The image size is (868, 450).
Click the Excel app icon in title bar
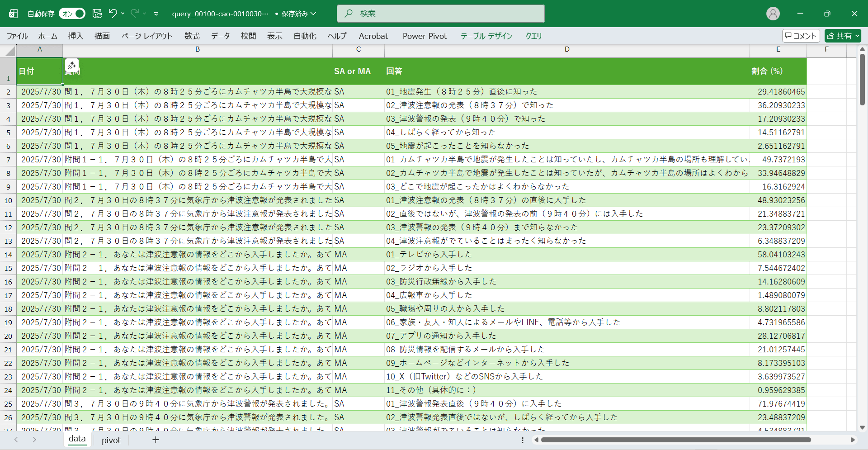pos(14,14)
